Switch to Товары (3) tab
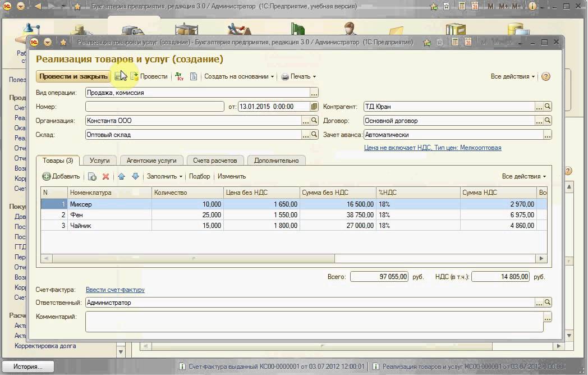This screenshot has width=588, height=375. pos(58,161)
